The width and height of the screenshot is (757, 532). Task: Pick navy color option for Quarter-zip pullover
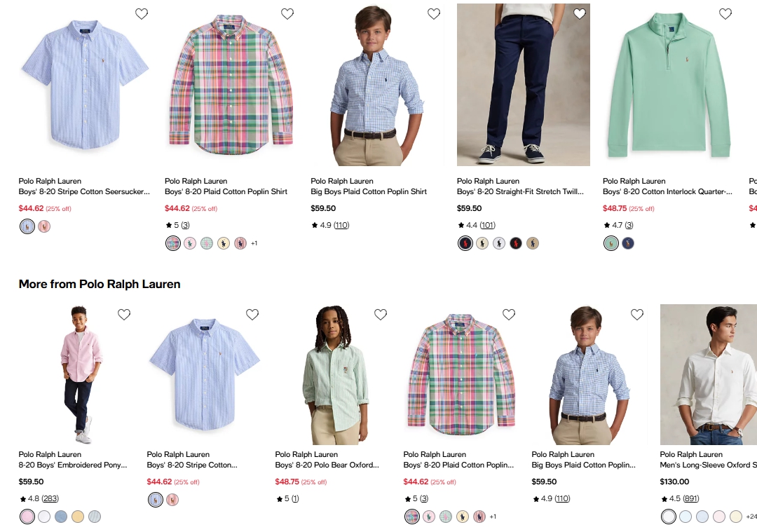pos(628,243)
